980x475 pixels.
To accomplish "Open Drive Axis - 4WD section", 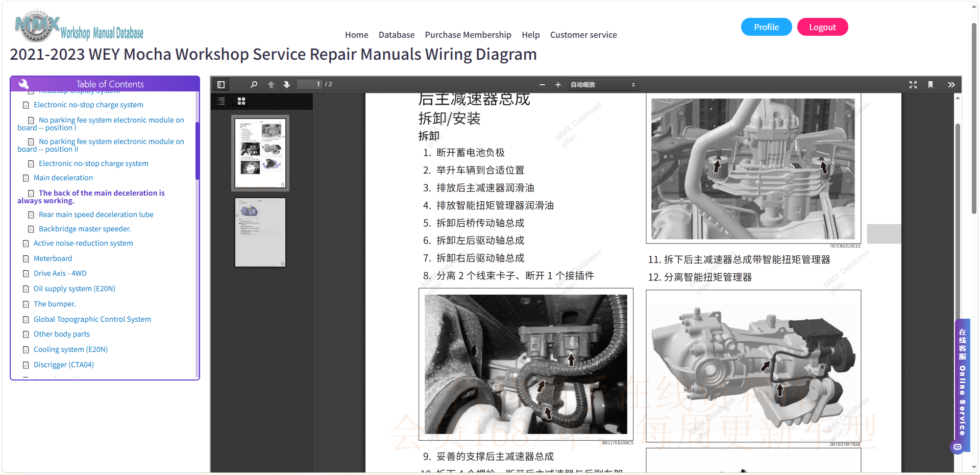I will tap(60, 273).
